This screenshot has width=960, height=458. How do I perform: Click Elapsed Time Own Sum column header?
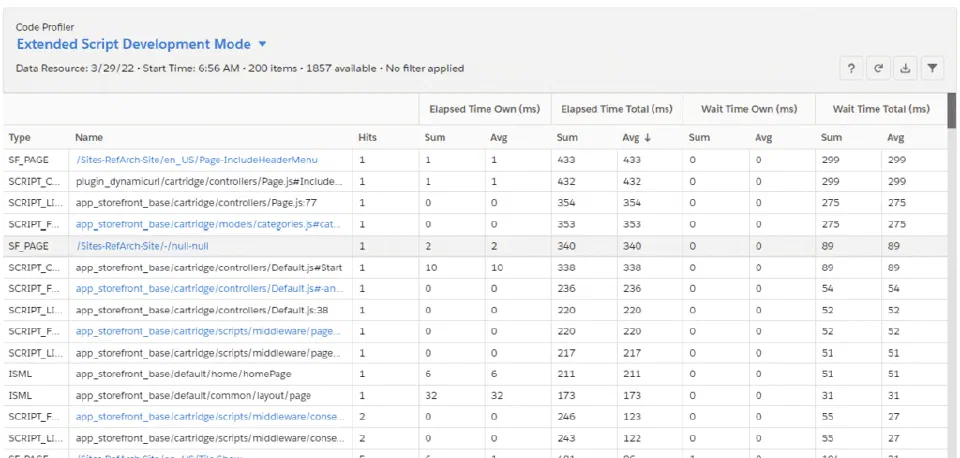pyautogui.click(x=435, y=138)
